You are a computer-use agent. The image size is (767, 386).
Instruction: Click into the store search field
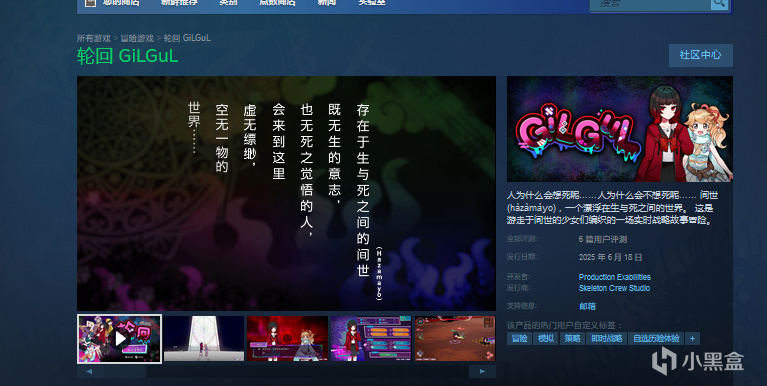pyautogui.click(x=651, y=4)
